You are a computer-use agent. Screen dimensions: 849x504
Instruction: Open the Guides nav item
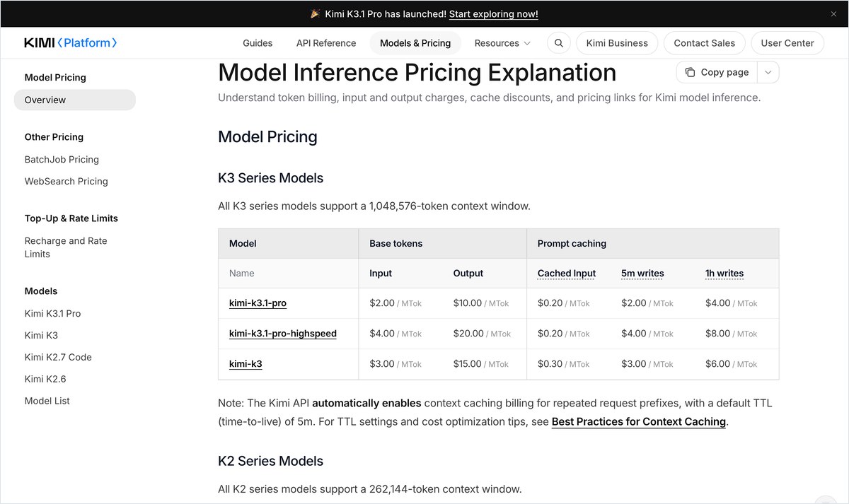[x=258, y=43]
